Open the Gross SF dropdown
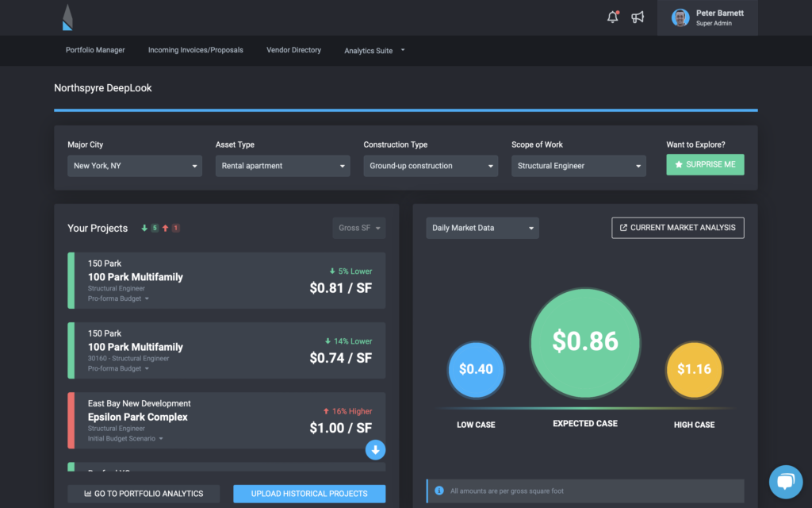Image resolution: width=812 pixels, height=508 pixels. (359, 228)
